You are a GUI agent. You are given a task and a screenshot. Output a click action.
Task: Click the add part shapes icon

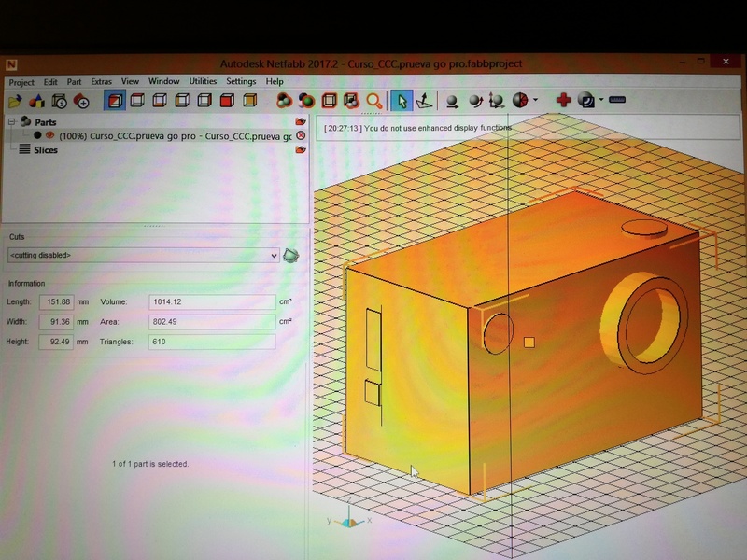click(x=36, y=101)
